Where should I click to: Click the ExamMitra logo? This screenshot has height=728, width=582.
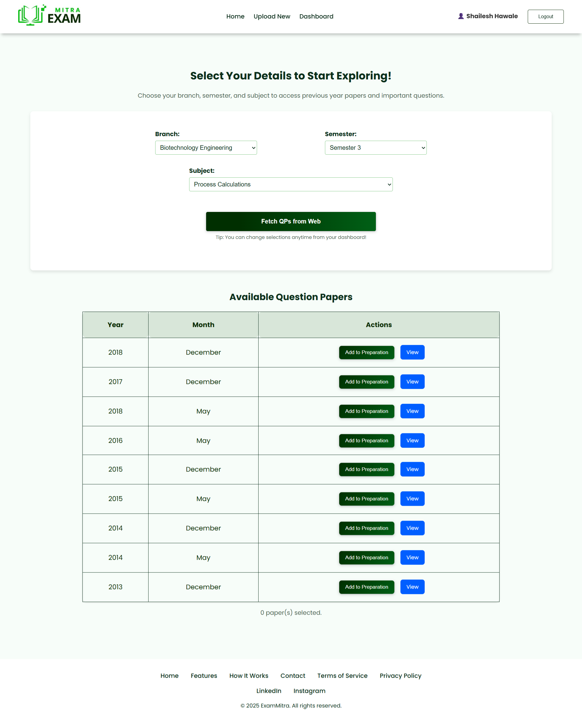(49, 15)
